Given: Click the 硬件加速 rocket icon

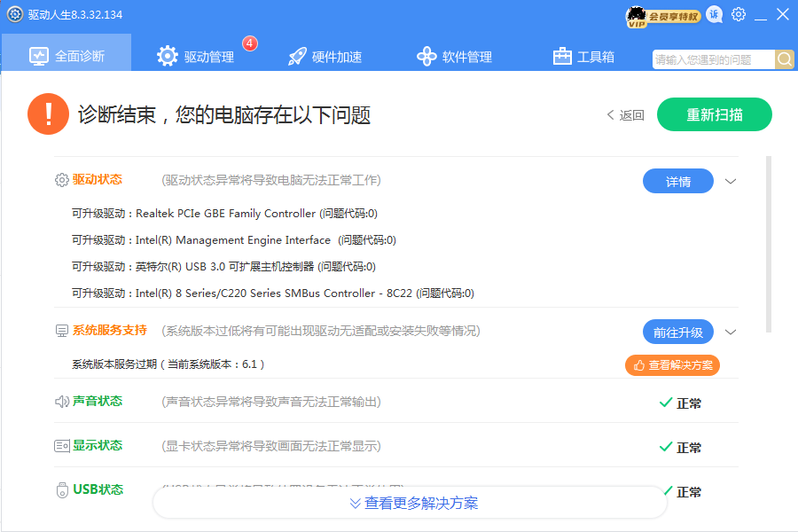Looking at the screenshot, I should click(x=297, y=57).
